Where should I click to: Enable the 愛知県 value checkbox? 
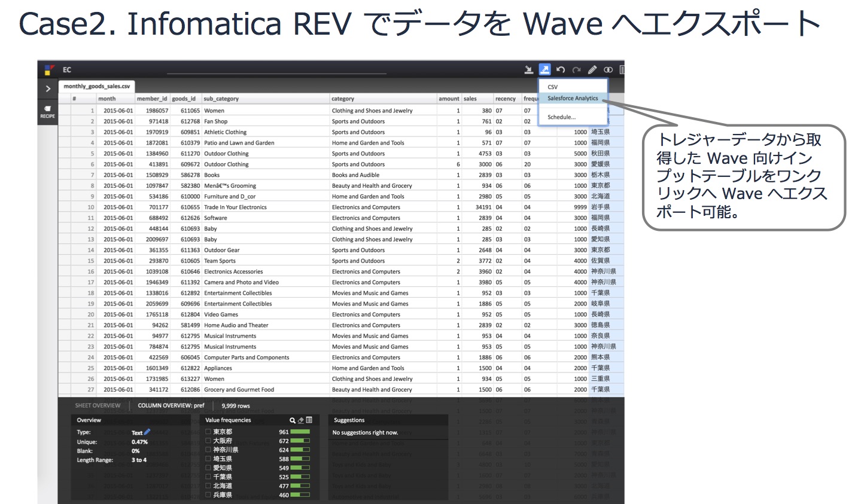208,468
